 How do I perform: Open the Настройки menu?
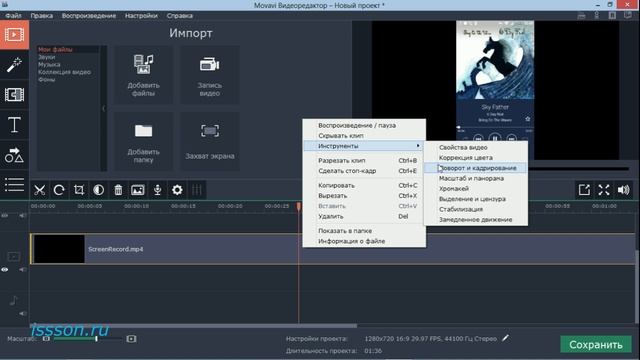click(141, 16)
